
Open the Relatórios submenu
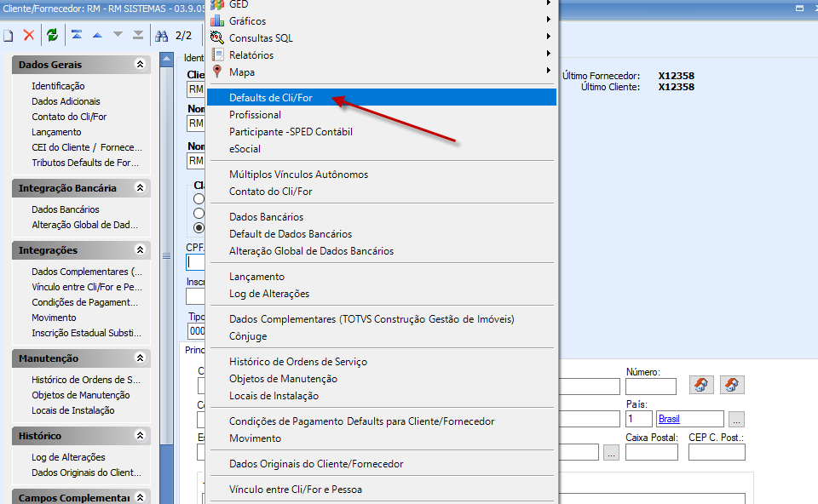tap(382, 55)
